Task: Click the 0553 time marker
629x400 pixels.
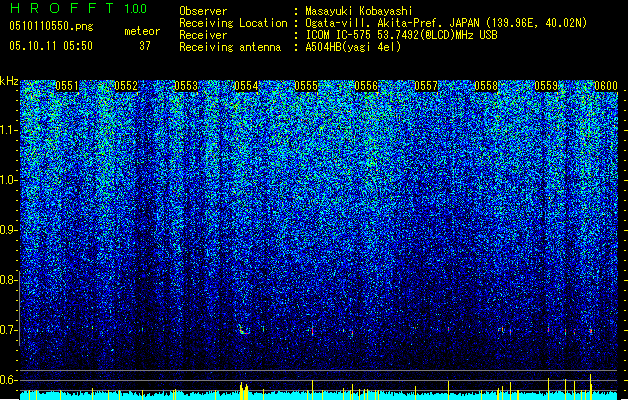Action: [x=186, y=86]
